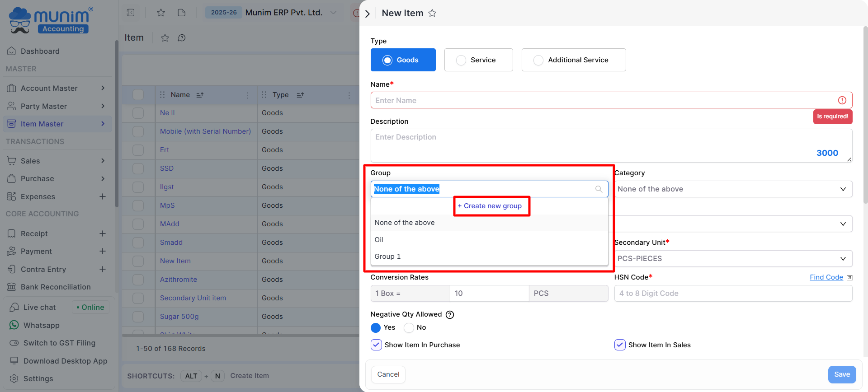Open the Category dropdown
Image resolution: width=868 pixels, height=392 pixels.
tap(732, 189)
